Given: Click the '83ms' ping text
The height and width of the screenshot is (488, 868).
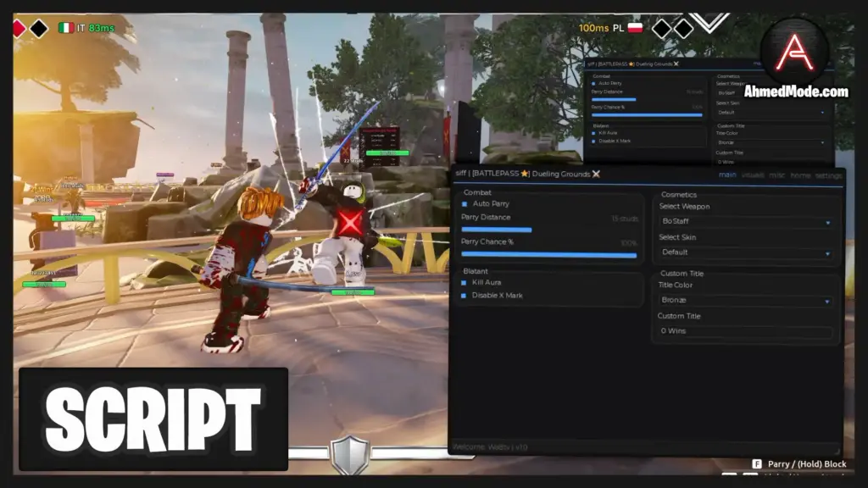Looking at the screenshot, I should click(x=102, y=28).
